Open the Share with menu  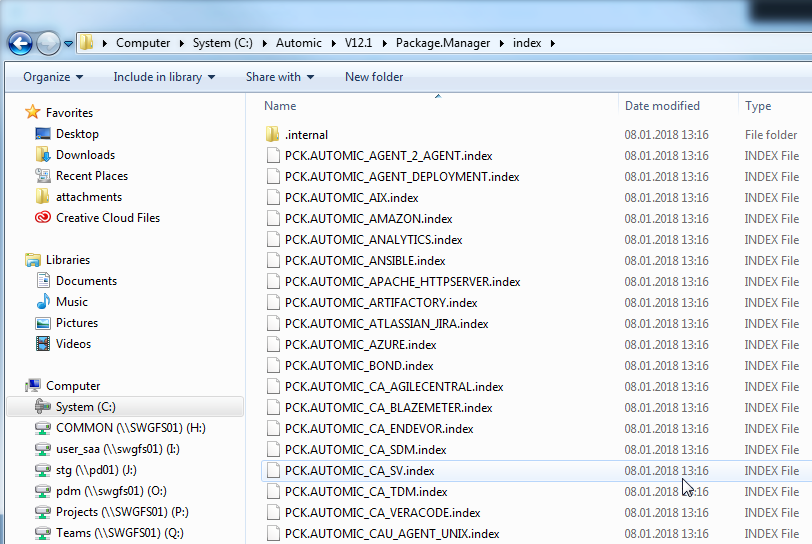[280, 77]
